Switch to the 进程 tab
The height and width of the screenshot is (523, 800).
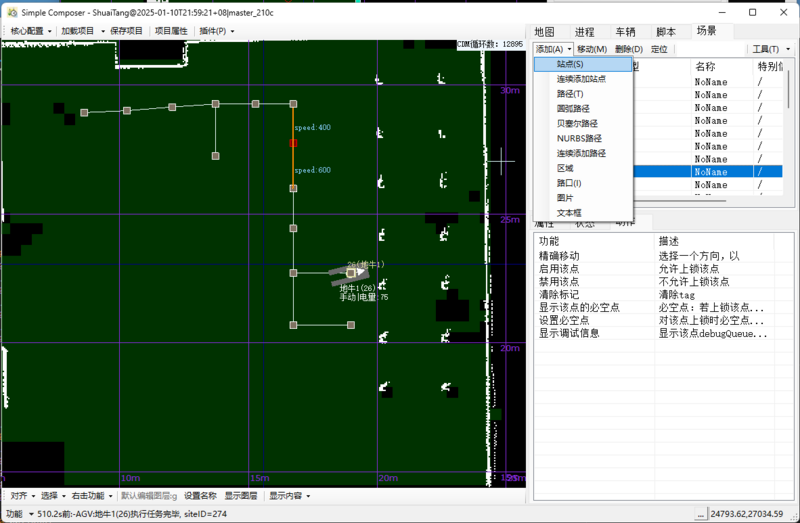coord(585,32)
